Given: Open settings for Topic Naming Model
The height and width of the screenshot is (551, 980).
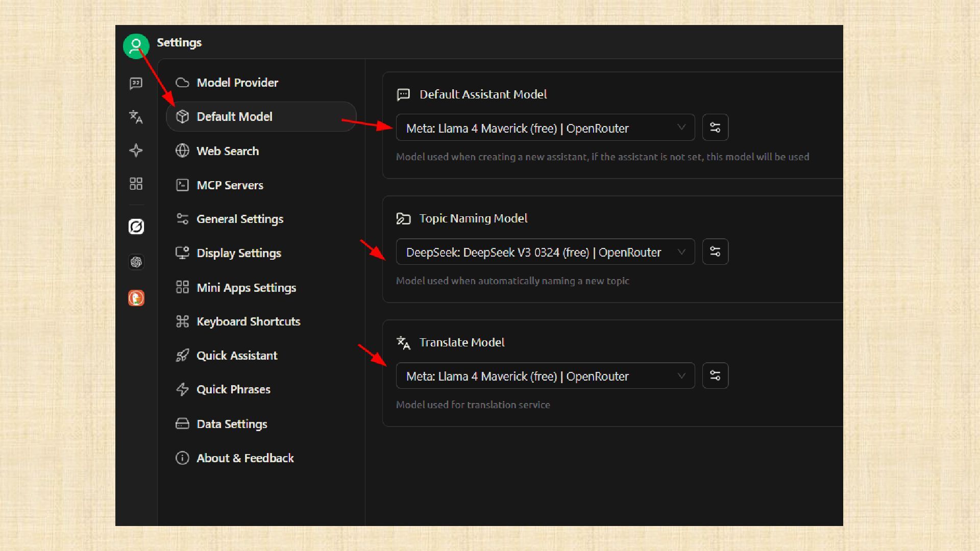Looking at the screenshot, I should click(x=715, y=252).
